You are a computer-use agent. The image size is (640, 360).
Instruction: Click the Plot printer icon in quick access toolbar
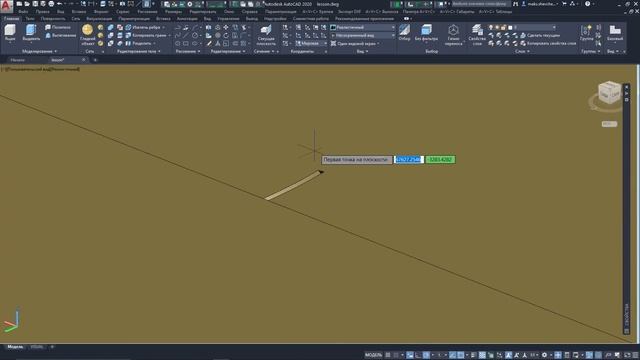[51, 4]
